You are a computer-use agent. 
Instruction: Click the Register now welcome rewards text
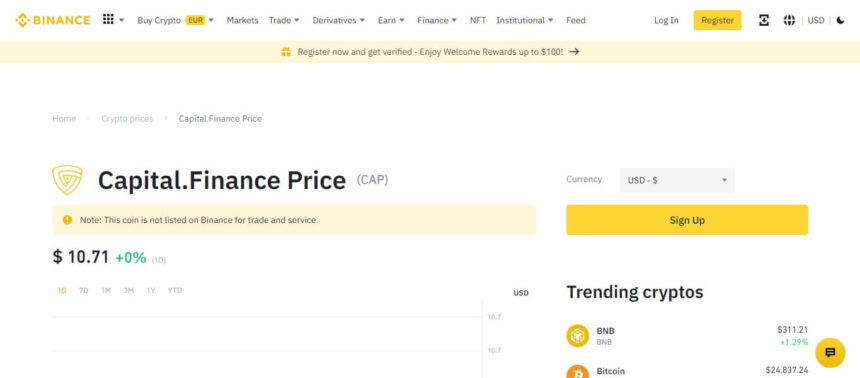coord(430,52)
